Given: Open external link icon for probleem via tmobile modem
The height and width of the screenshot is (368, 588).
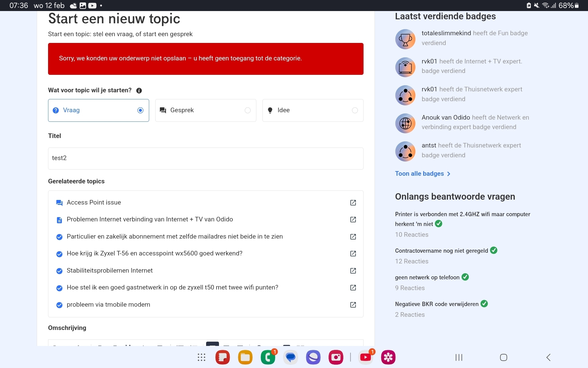Looking at the screenshot, I should pos(353,305).
